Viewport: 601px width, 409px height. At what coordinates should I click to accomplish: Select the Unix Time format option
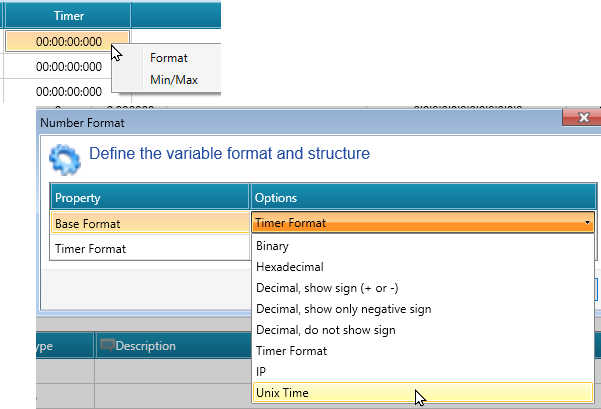282,393
